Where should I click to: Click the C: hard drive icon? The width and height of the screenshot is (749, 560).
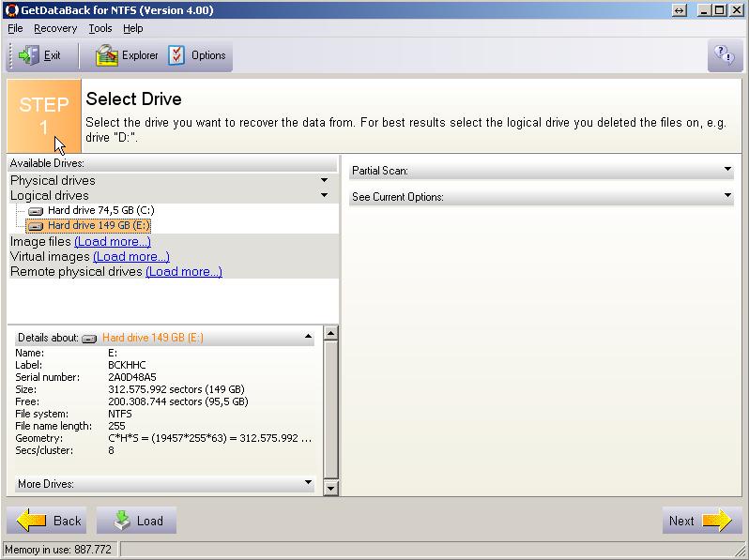(x=36, y=210)
